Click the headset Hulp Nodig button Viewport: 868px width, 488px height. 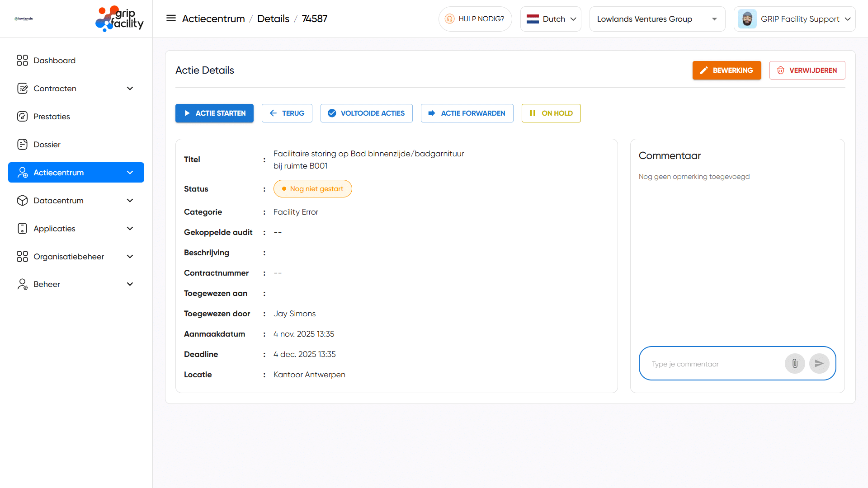click(x=475, y=19)
